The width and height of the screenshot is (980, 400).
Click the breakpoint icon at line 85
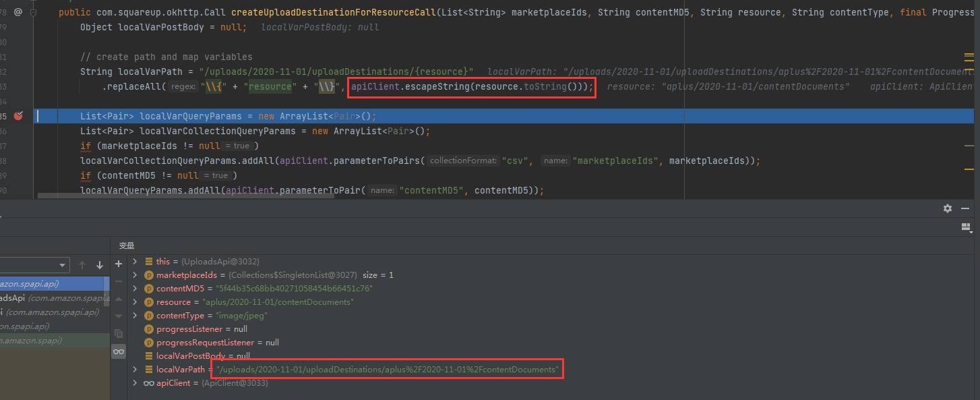click(x=18, y=116)
